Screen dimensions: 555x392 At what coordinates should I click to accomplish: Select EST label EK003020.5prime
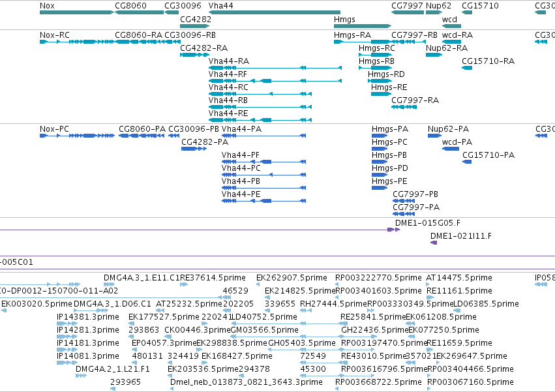tap(37, 304)
